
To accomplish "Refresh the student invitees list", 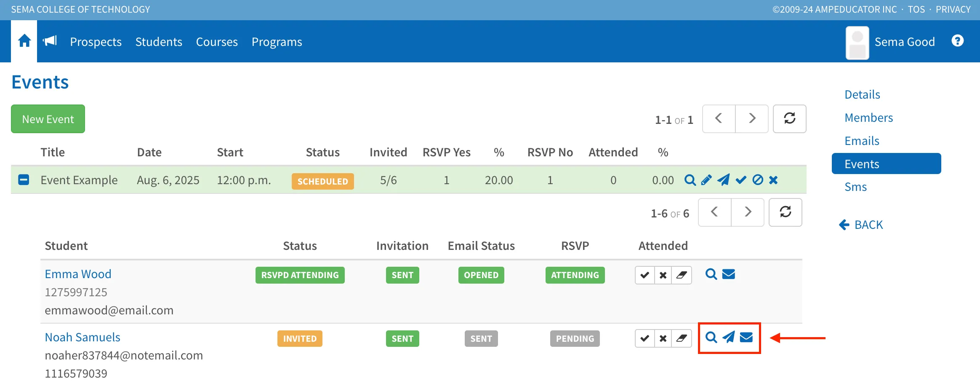I will [x=786, y=212].
